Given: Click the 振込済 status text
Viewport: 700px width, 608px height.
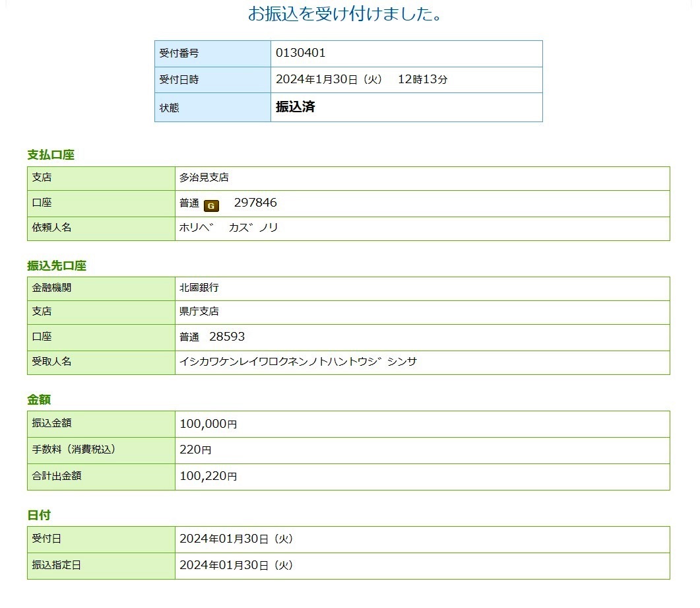Looking at the screenshot, I should tap(295, 107).
